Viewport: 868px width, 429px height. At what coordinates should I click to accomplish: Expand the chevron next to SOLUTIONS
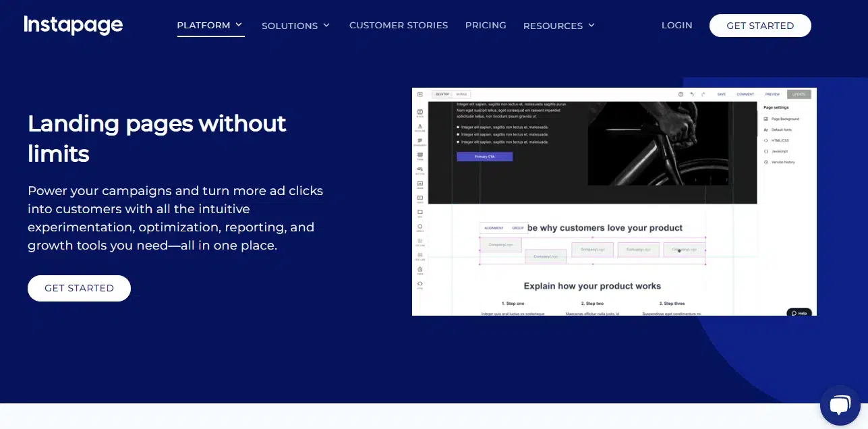[x=326, y=25]
